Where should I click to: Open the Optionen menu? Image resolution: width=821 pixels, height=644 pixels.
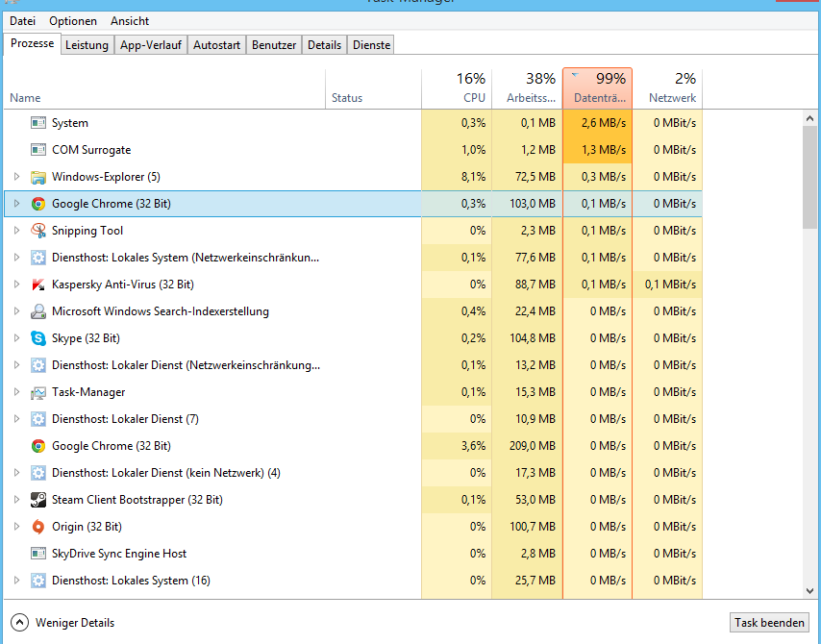tap(73, 21)
